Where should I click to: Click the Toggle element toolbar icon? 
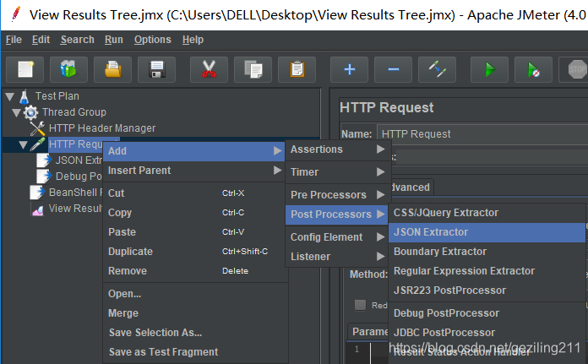pos(437,69)
